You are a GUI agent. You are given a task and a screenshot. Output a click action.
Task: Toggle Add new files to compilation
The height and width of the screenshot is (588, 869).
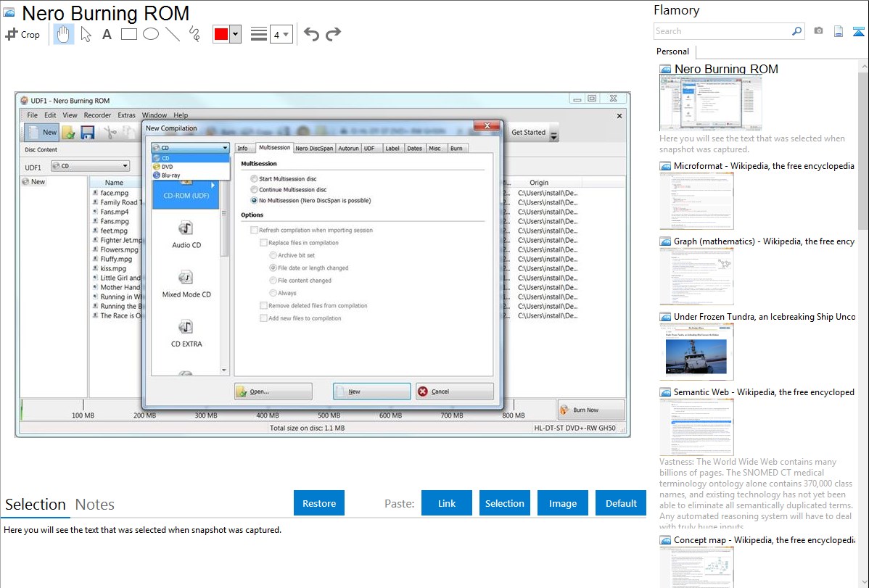click(263, 318)
